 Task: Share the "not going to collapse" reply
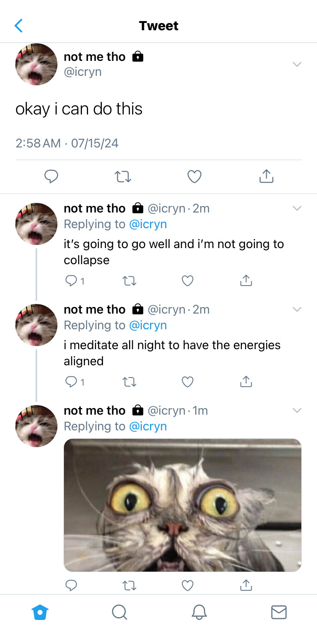point(246,281)
